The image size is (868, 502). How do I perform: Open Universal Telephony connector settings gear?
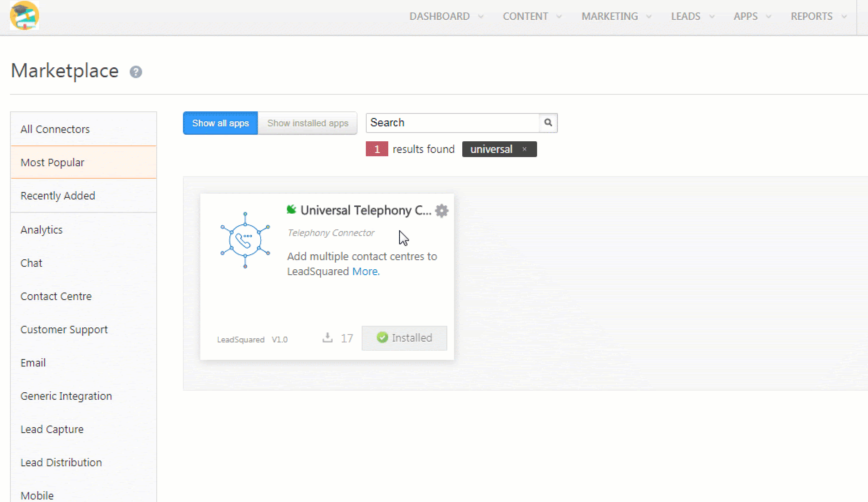(x=441, y=211)
